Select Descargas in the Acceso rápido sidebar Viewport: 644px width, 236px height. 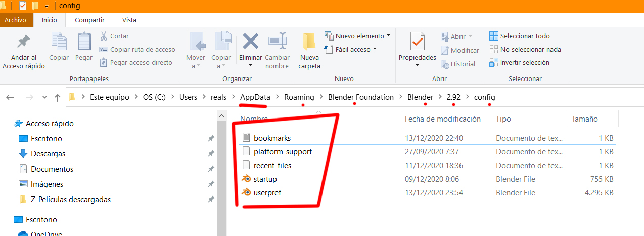point(48,154)
